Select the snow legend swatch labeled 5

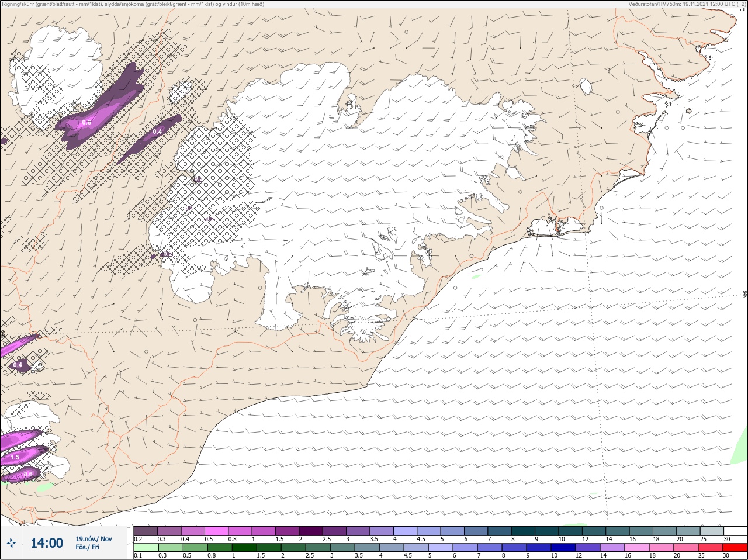453,530
